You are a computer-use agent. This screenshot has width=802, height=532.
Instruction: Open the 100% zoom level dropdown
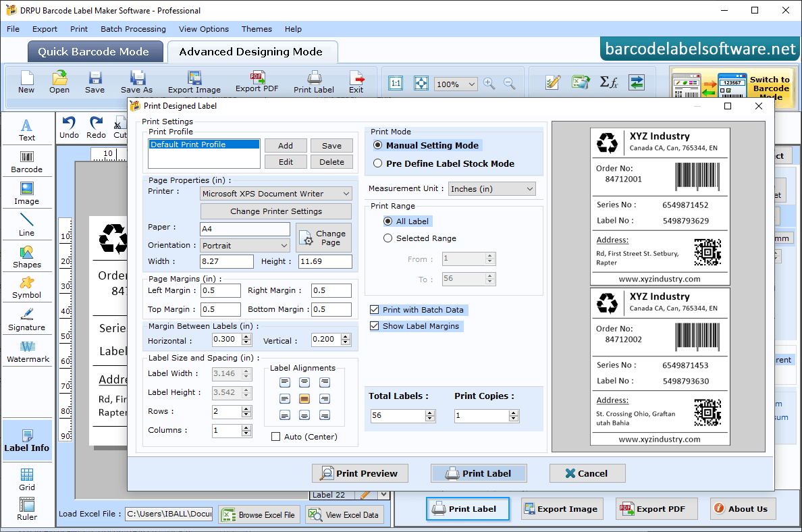[x=472, y=84]
